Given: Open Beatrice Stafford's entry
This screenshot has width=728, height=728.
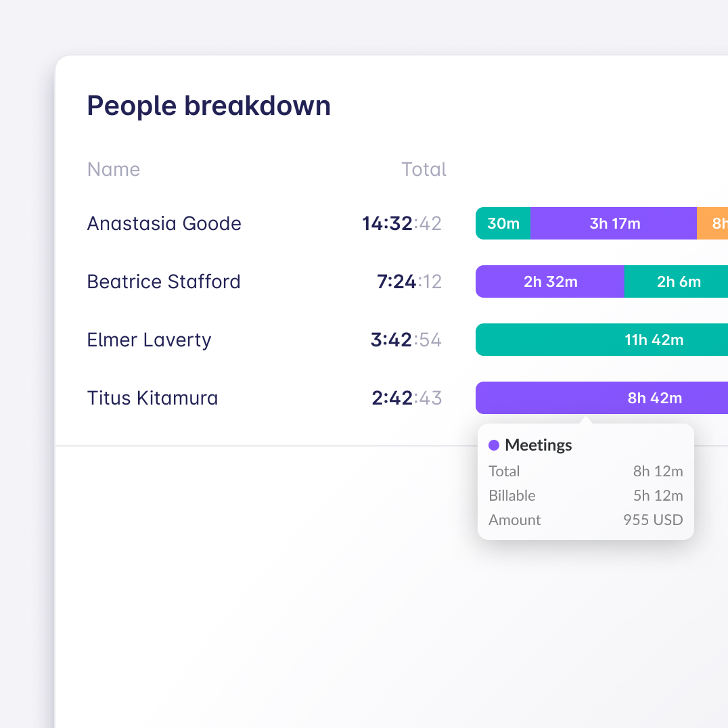Looking at the screenshot, I should pyautogui.click(x=164, y=281).
